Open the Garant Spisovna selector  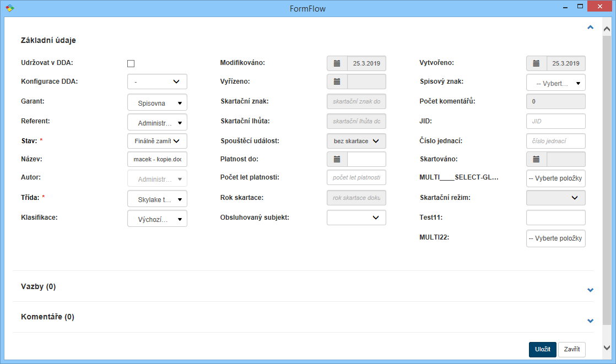(x=157, y=103)
